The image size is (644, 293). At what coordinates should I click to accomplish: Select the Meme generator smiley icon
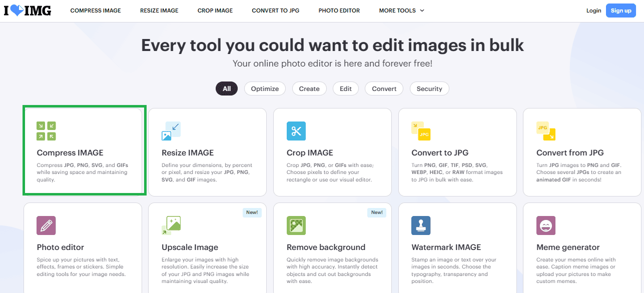(546, 225)
